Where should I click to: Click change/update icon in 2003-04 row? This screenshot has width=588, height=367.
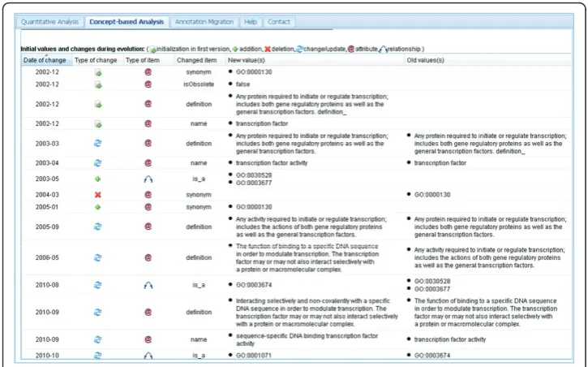coord(98,163)
